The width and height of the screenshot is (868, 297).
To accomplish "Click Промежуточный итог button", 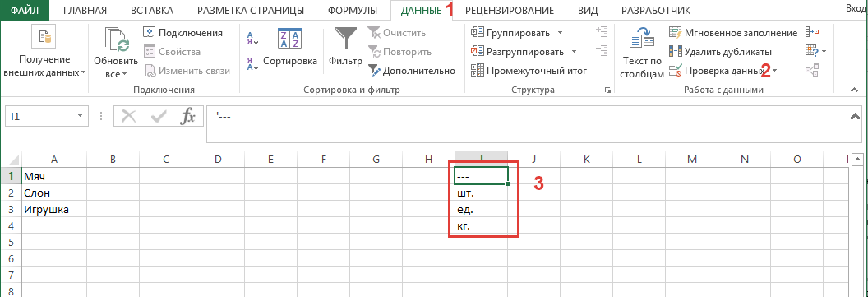I will coord(529,71).
